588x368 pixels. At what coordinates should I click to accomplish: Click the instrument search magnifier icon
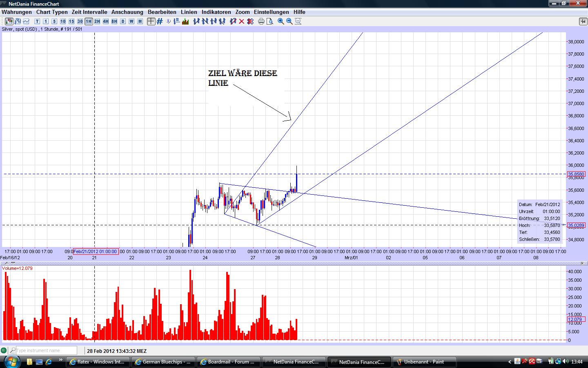click(x=13, y=350)
